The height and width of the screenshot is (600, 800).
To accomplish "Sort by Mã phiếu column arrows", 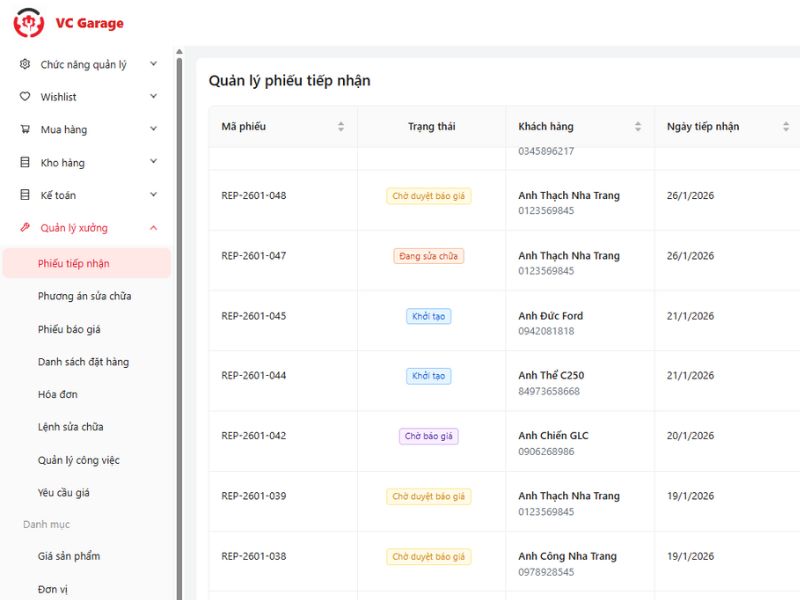I will [340, 127].
